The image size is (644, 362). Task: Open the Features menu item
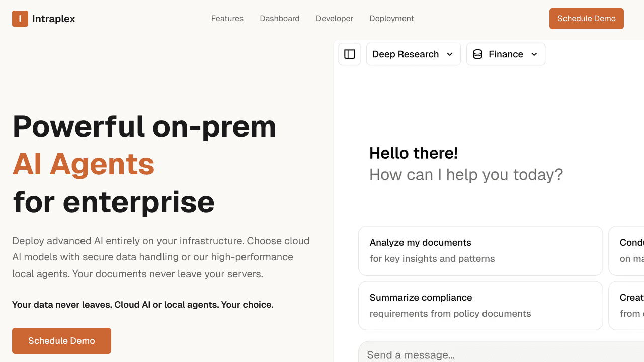227,19
